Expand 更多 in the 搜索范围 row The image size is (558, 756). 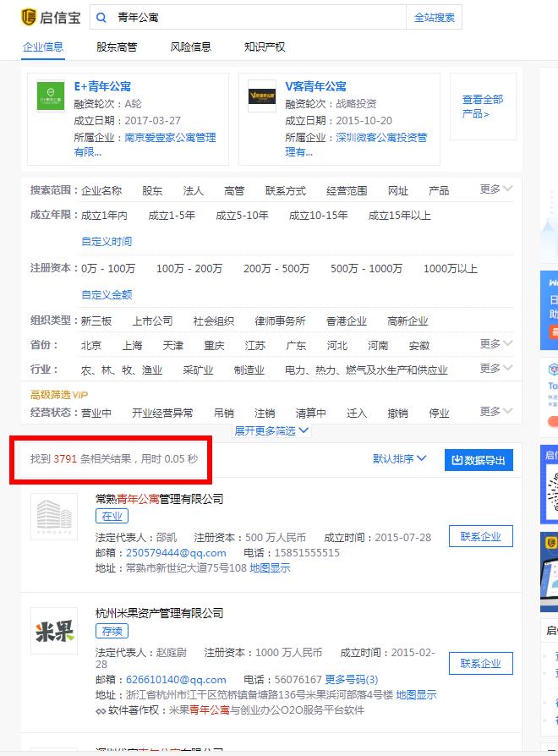[495, 189]
